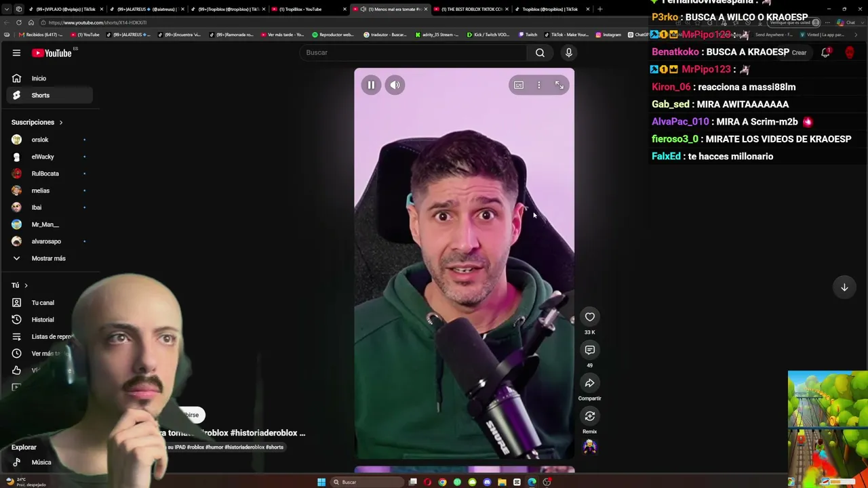
Task: Click the search magnifier button
Action: [540, 53]
